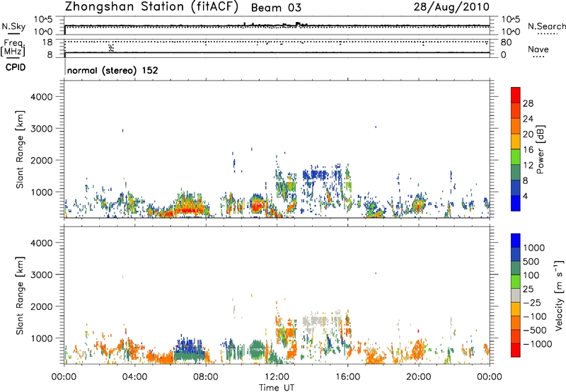Pick the gray segment of the velocity colorbar
The width and height of the screenshot is (566, 392).
[x=516, y=295]
